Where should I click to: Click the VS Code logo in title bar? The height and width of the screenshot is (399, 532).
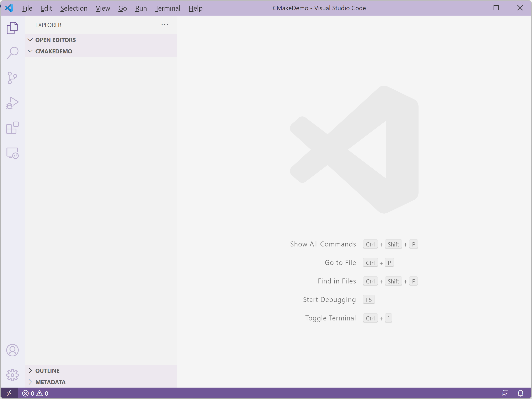(x=9, y=8)
